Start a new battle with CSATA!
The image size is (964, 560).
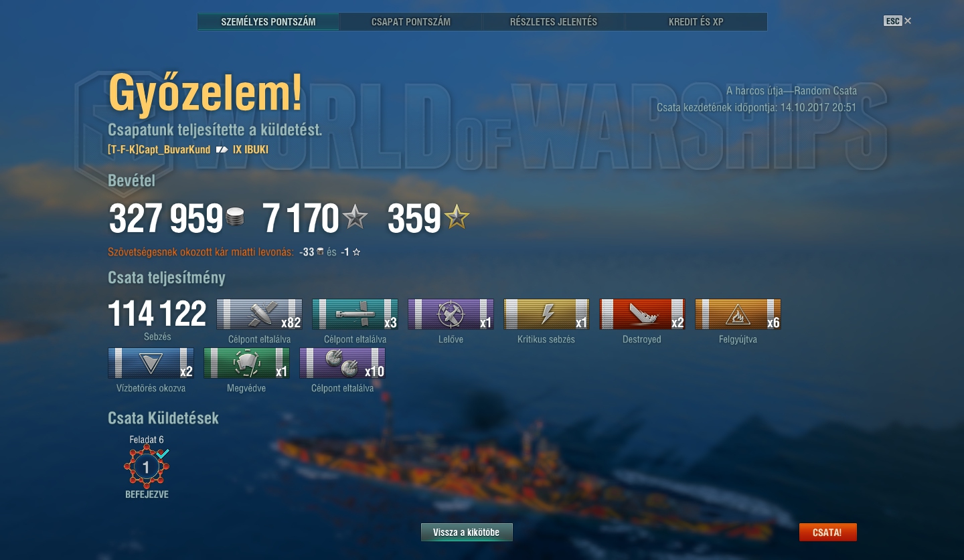(827, 533)
